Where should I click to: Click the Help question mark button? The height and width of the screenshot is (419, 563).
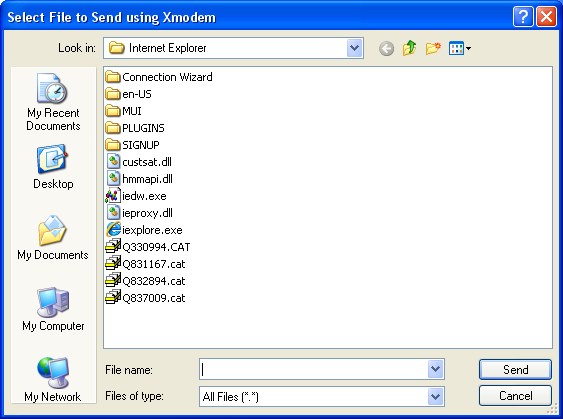(523, 17)
